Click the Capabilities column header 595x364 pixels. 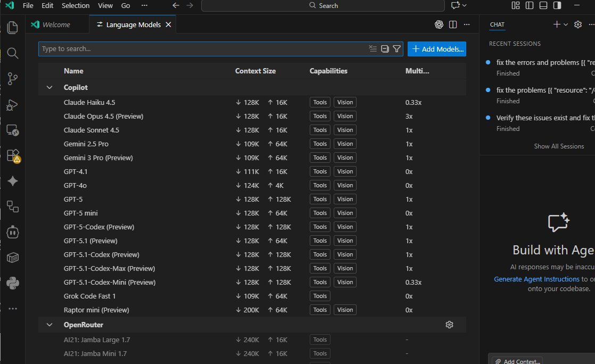pos(328,71)
